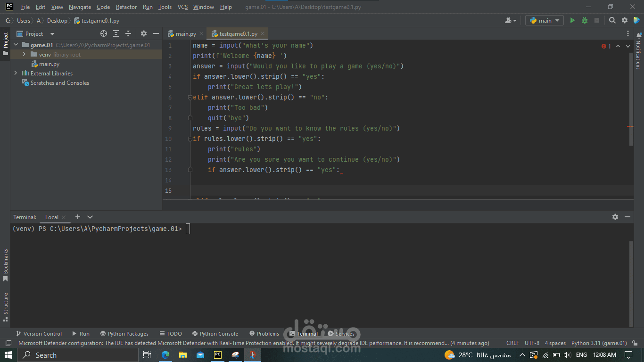Open Python Console tool window

point(215,334)
